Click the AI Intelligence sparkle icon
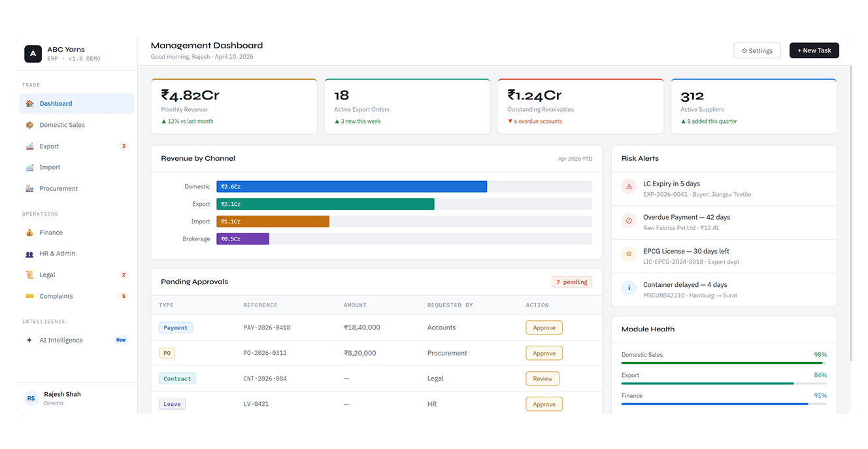Image resolution: width=868 pixels, height=449 pixels. (29, 341)
